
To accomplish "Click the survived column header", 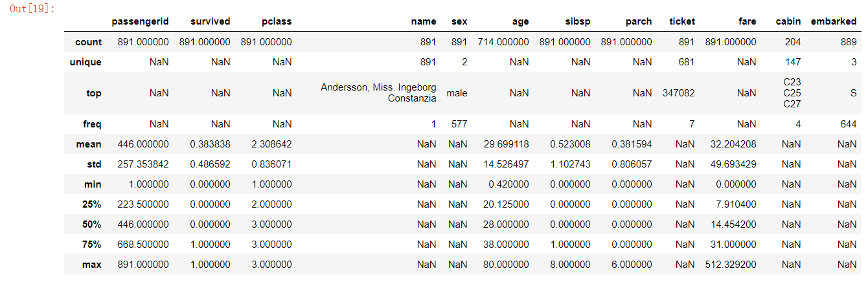I will click(210, 21).
